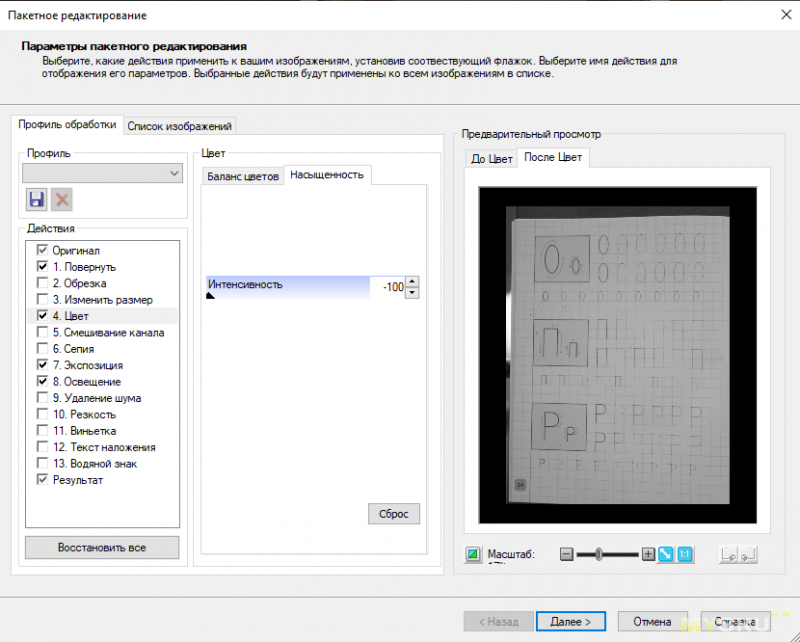Screen dimensions: 800x642
Task: Click the 1:1 actual size icon
Action: click(685, 554)
